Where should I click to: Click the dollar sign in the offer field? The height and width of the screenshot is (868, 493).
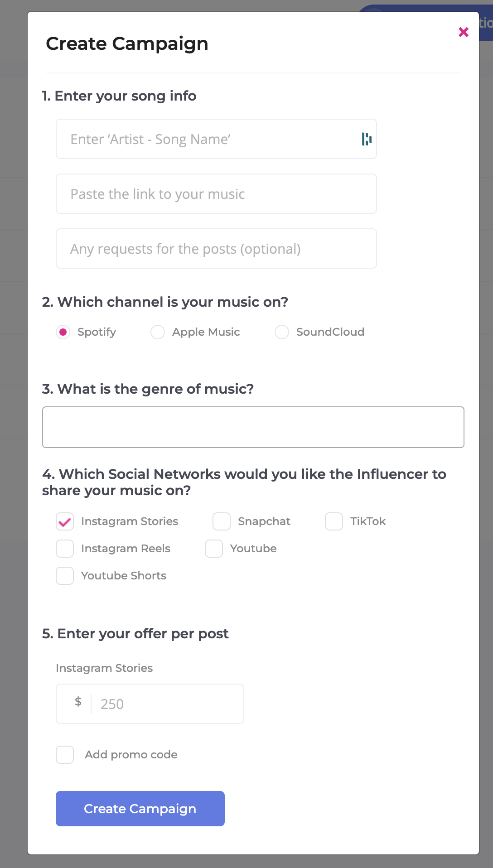click(x=78, y=702)
